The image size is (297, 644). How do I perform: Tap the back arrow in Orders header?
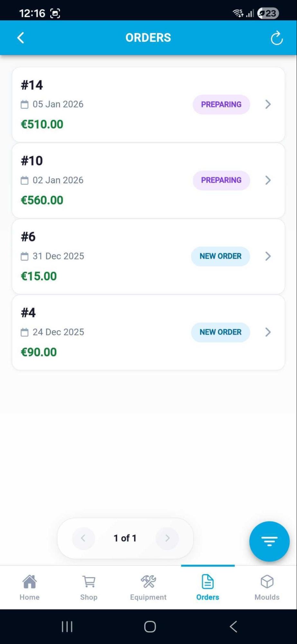pyautogui.click(x=21, y=38)
